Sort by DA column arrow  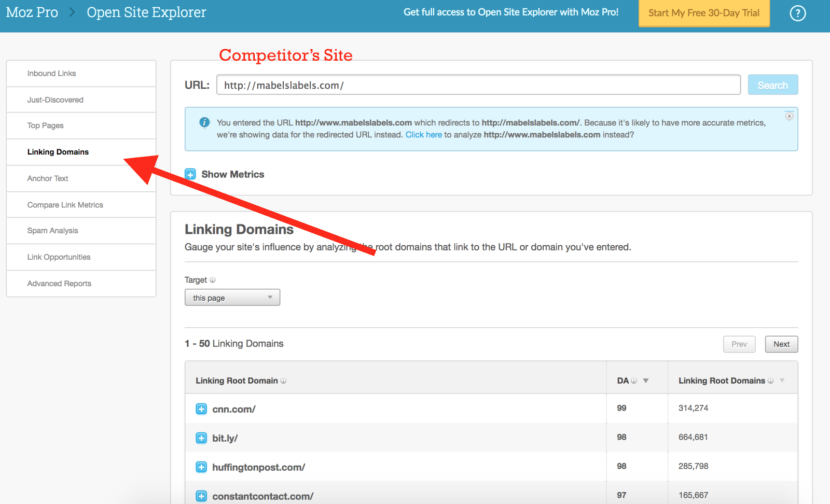[646, 381]
